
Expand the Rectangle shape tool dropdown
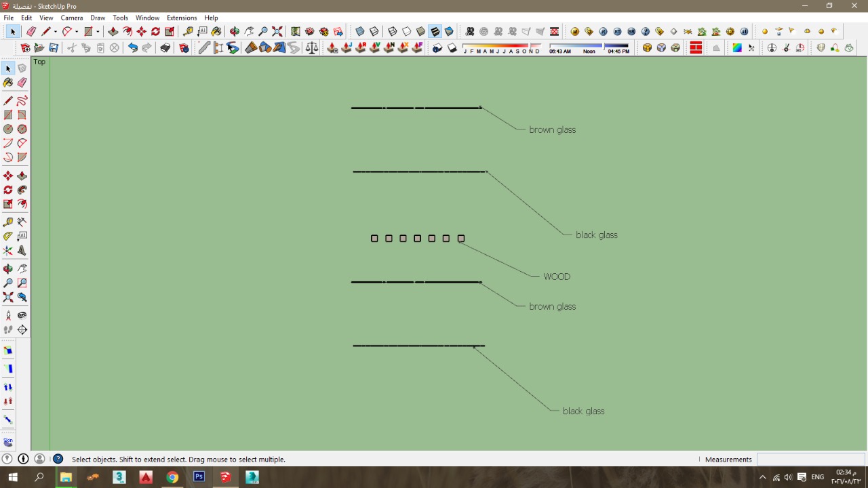pos(98,32)
